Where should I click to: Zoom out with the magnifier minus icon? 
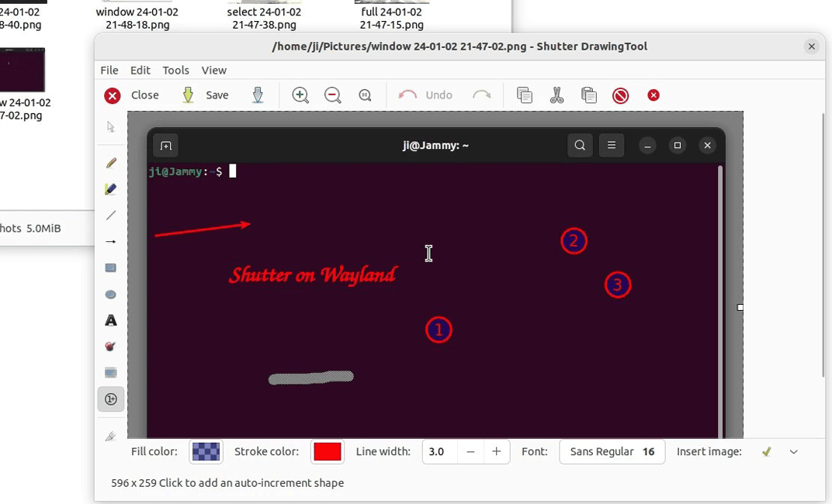coord(333,95)
